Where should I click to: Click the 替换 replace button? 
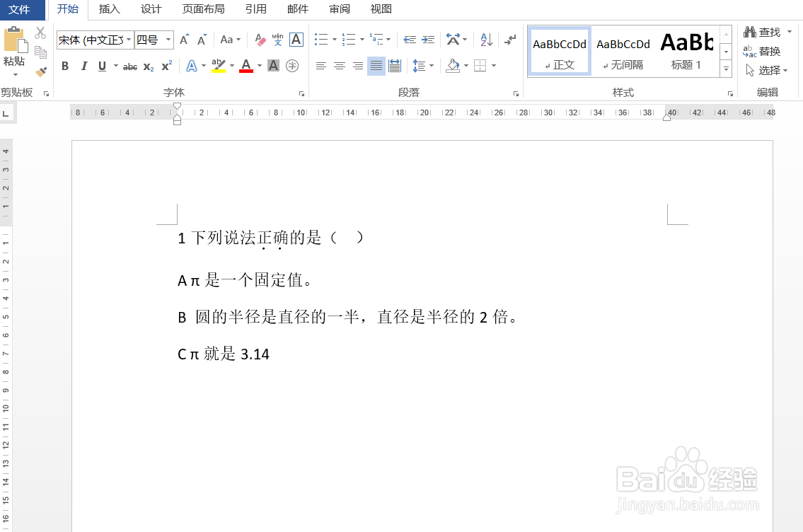(x=761, y=51)
